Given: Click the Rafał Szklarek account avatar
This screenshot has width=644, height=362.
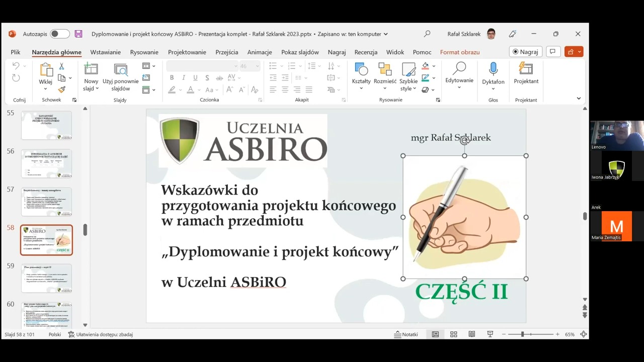Looking at the screenshot, I should (x=491, y=34).
